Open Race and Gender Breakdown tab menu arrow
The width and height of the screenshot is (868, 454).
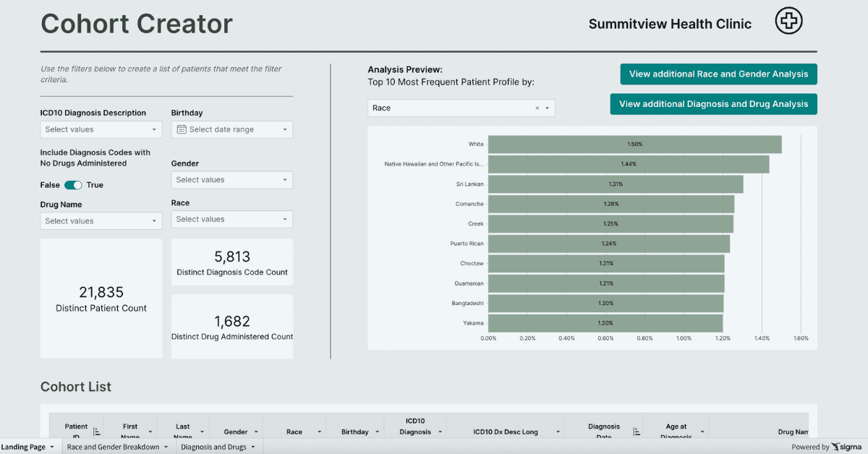(x=166, y=447)
